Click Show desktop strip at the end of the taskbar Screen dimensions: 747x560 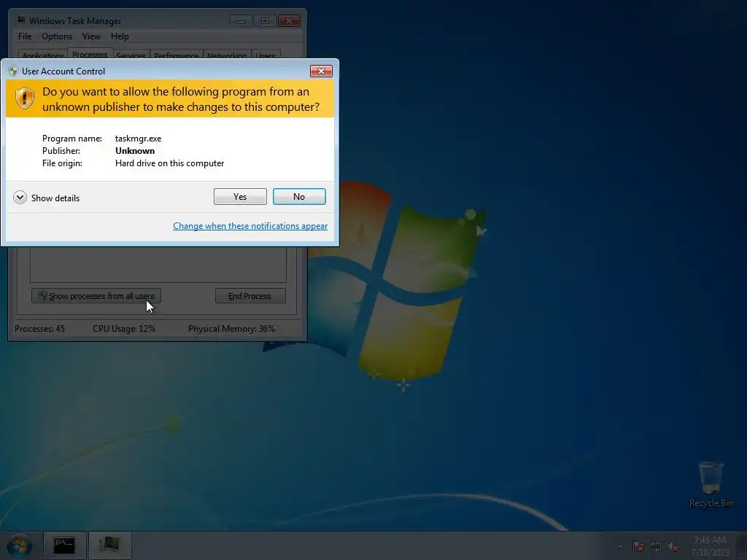tap(742, 545)
